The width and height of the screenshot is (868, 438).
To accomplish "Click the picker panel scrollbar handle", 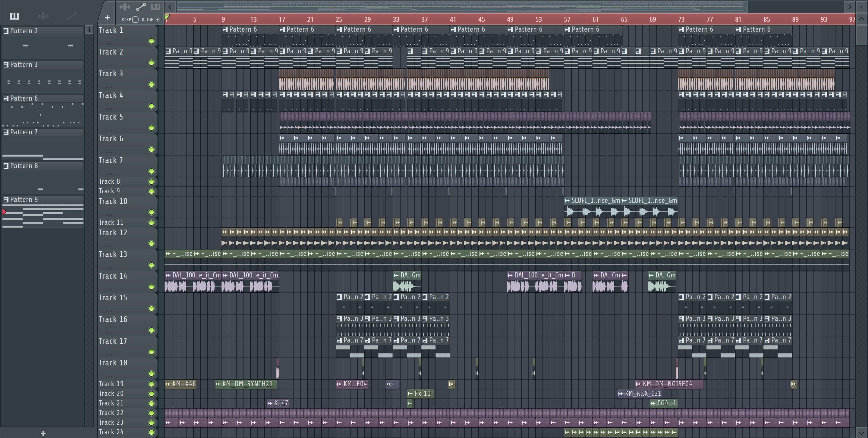I will (89, 30).
